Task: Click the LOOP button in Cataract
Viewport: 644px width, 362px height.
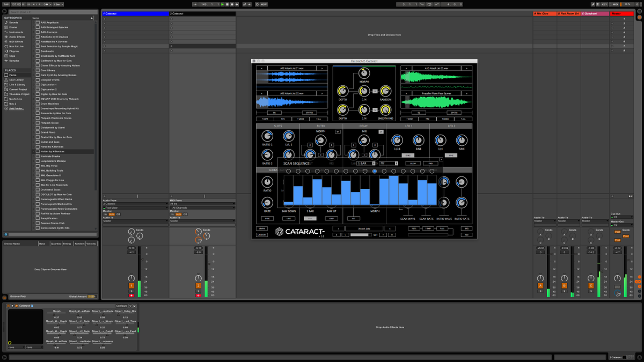Action: (332, 218)
